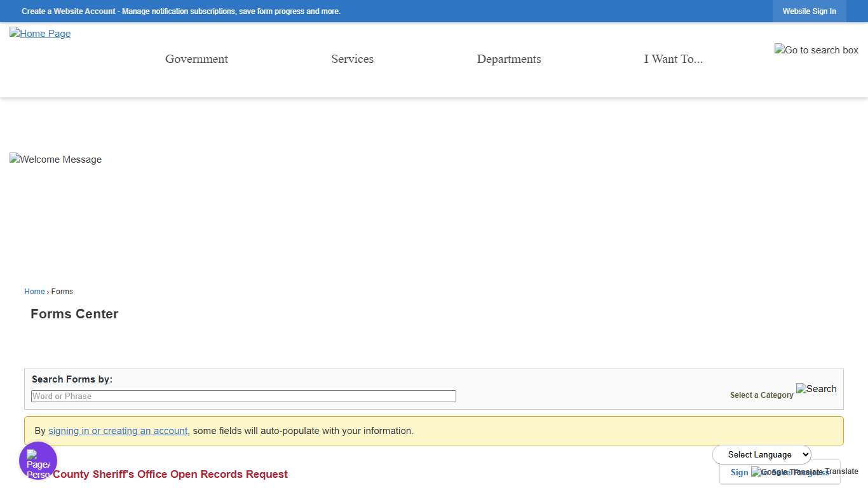868x488 pixels.
Task: Click the Go to search box icon
Action: tap(816, 50)
